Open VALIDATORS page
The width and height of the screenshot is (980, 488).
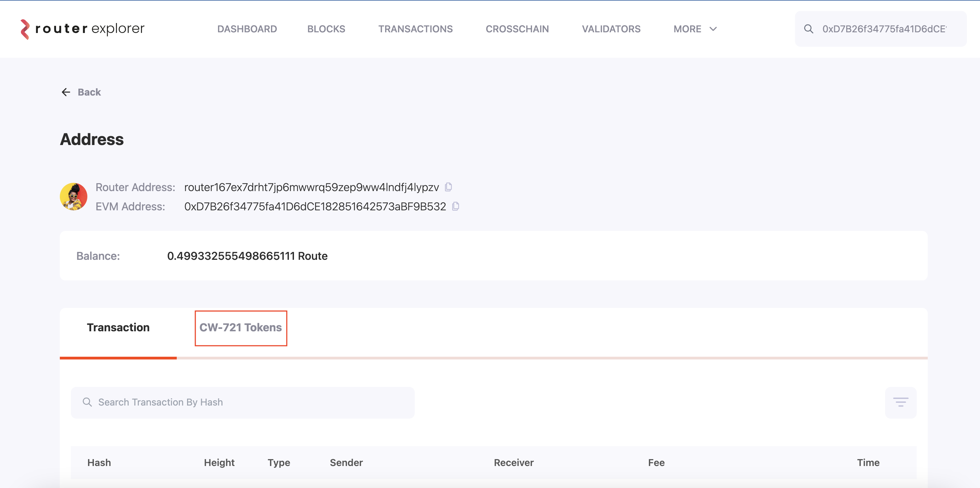click(x=611, y=29)
